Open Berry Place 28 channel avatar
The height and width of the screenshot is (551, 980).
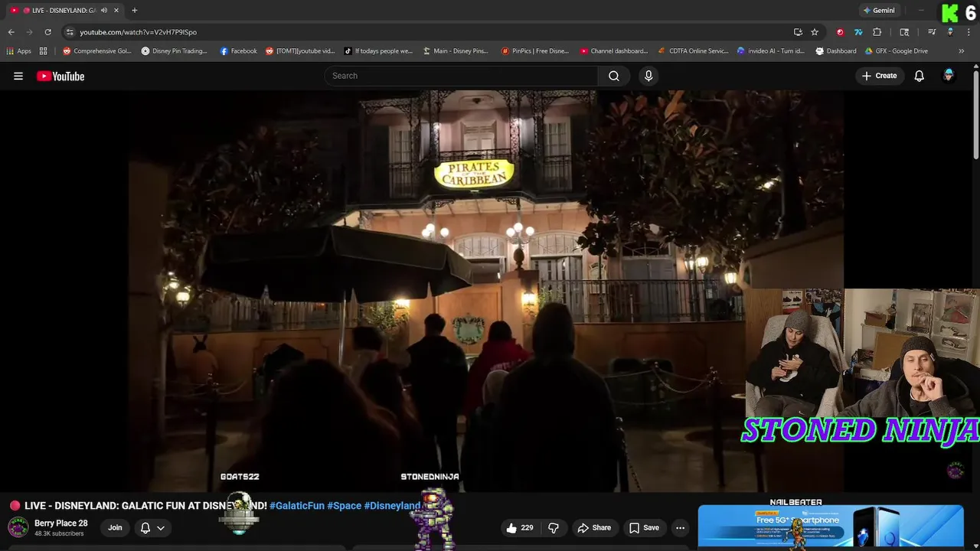[18, 527]
